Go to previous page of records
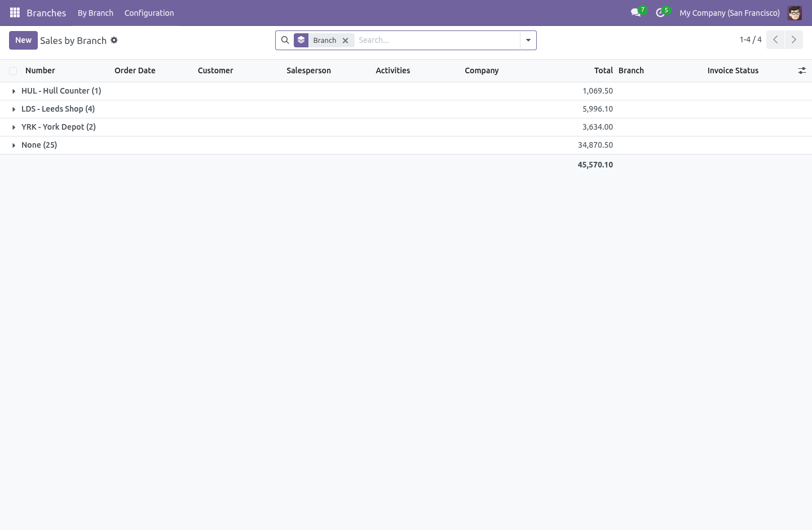Screen dimensions: 812x530 [775, 39]
